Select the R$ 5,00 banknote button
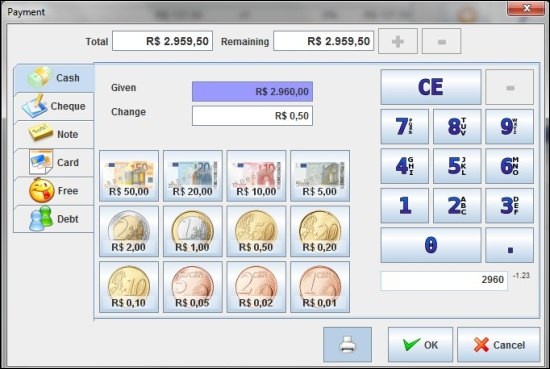Image resolution: width=550 pixels, height=369 pixels. click(x=320, y=176)
